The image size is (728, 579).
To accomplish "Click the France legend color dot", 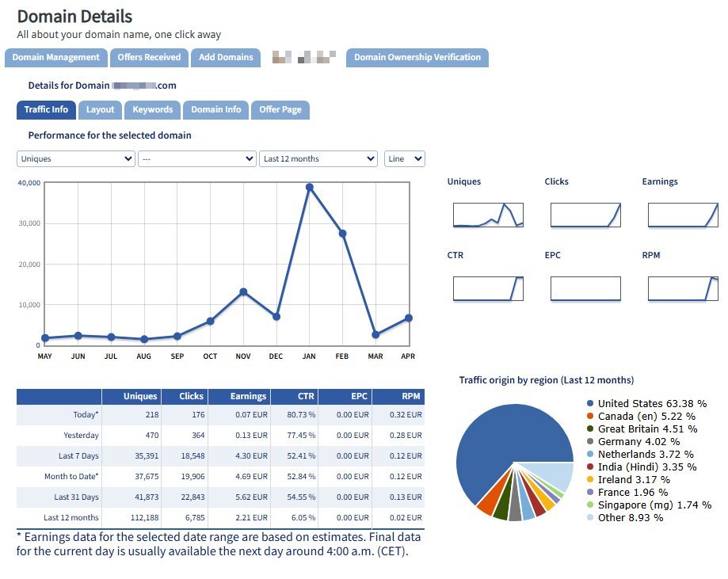I will point(590,492).
